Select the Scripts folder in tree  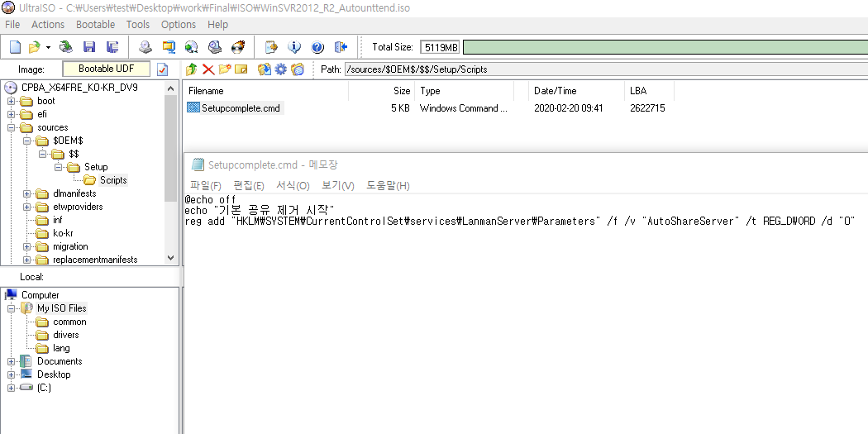click(x=113, y=180)
